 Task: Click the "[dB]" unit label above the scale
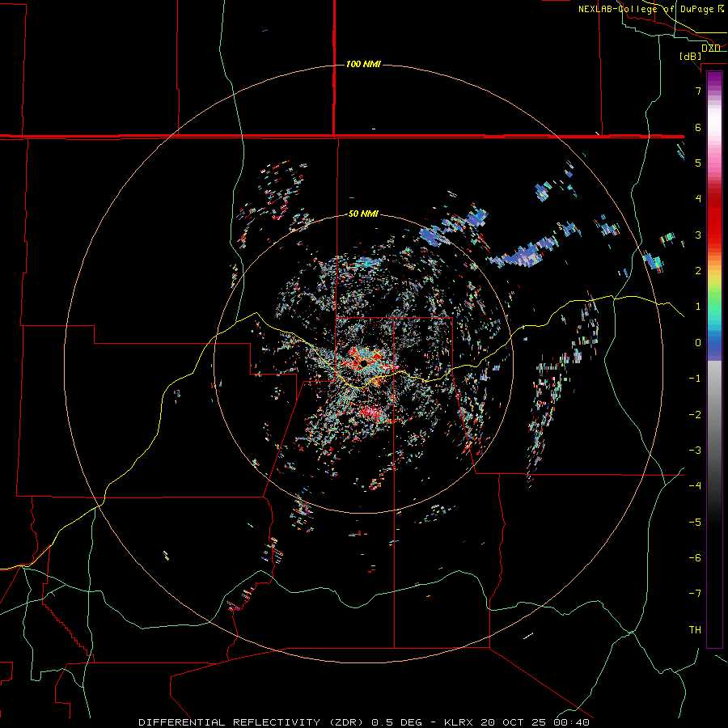point(691,56)
